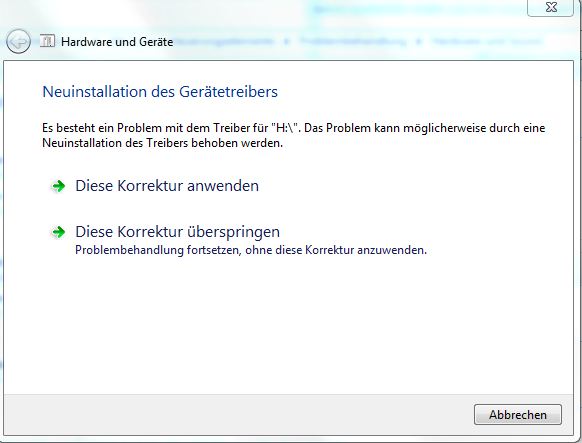The height and width of the screenshot is (443, 582).
Task: Expand second breadcrumb separator arrow in background
Action: point(419,41)
